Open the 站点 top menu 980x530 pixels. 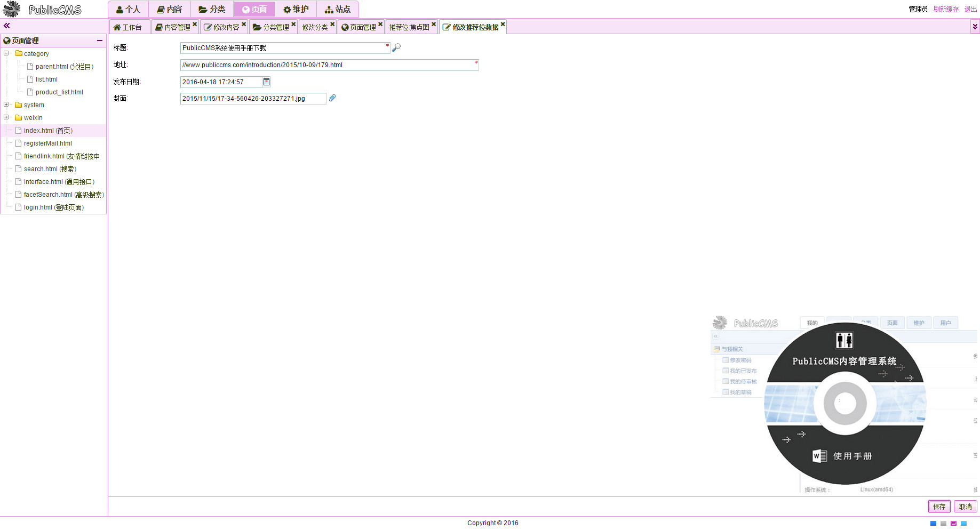coord(338,9)
